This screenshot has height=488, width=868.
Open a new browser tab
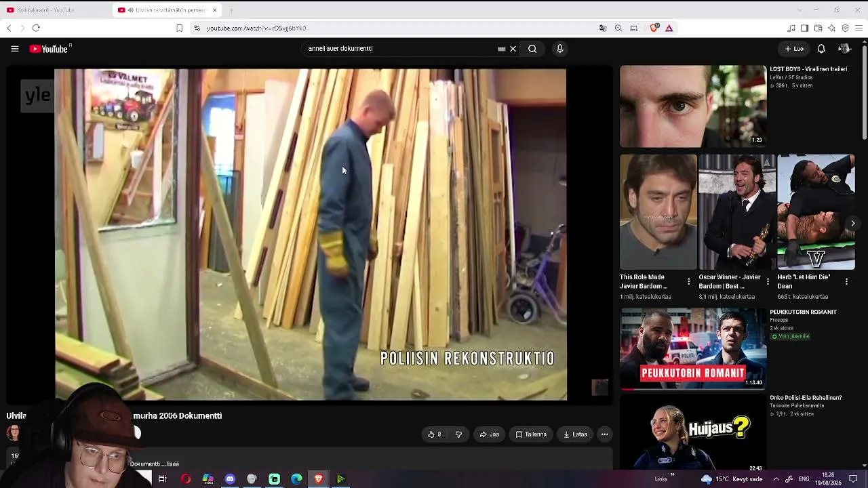click(231, 10)
